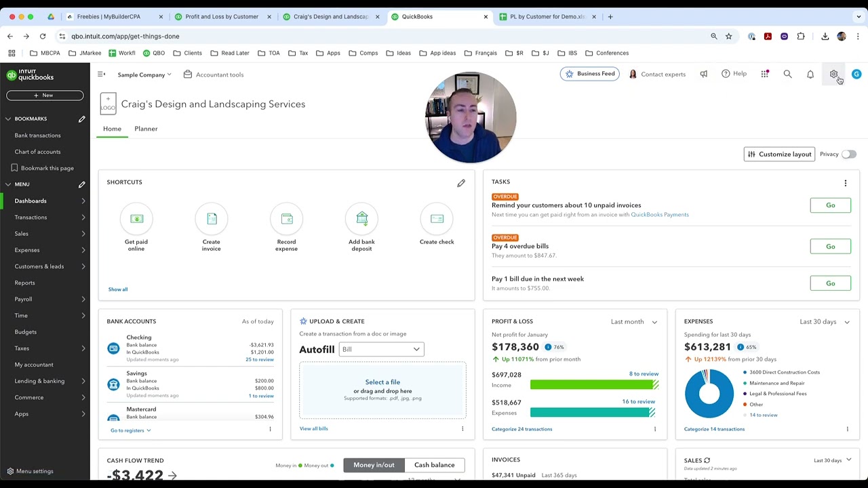Click Show all shortcuts link
Viewport: 868px width, 488px height.
[x=118, y=289]
